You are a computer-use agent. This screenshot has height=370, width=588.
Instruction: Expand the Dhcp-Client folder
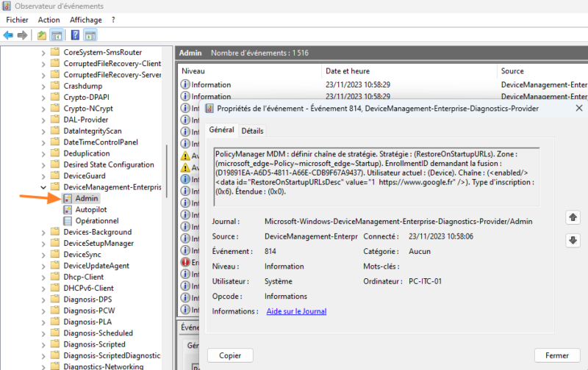43,277
